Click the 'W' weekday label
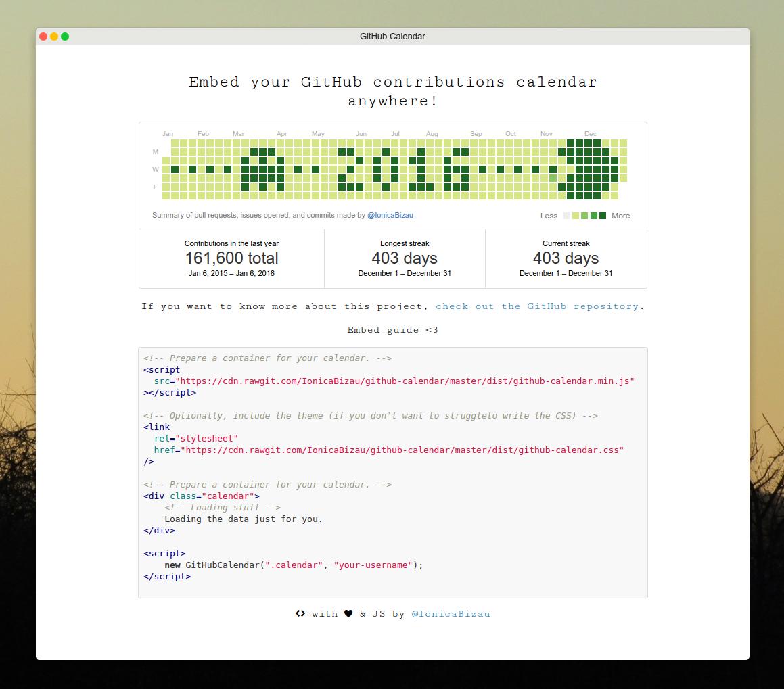This screenshot has height=689, width=784. click(x=156, y=170)
